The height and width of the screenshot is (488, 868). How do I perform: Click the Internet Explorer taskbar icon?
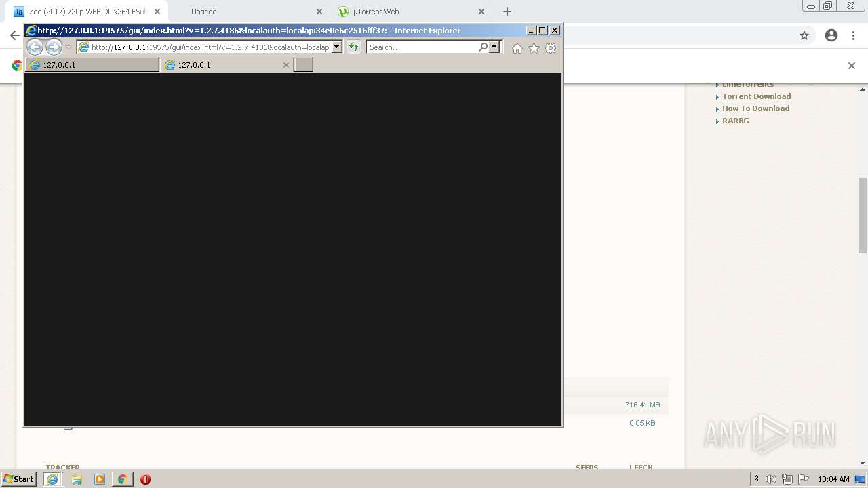click(52, 479)
